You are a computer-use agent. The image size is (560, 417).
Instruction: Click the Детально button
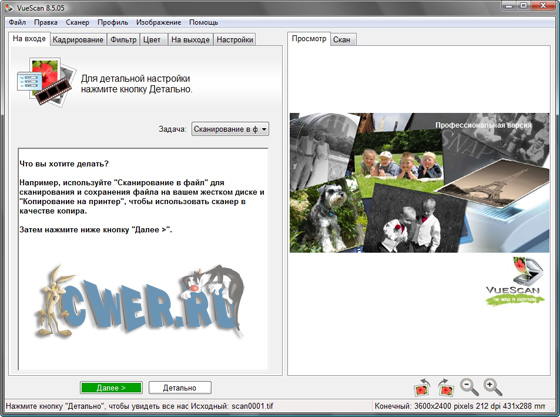(180, 388)
